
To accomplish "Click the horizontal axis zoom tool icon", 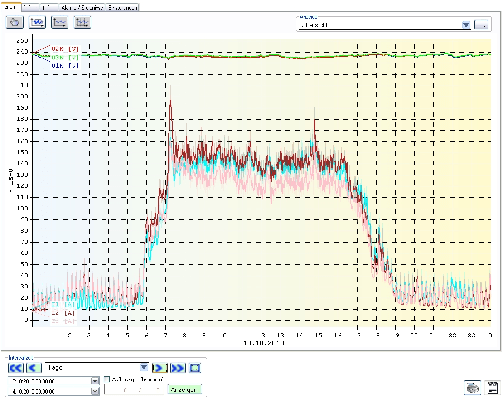I will click(59, 22).
